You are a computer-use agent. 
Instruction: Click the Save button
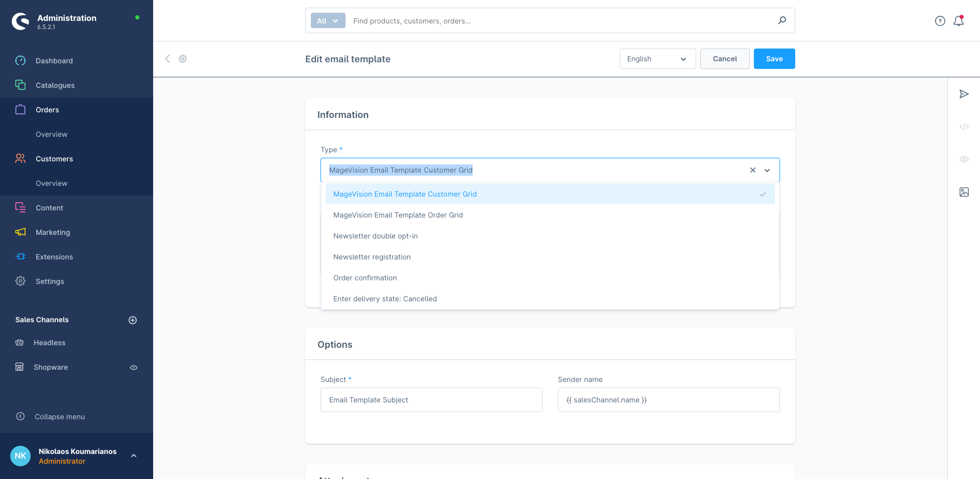coord(774,59)
